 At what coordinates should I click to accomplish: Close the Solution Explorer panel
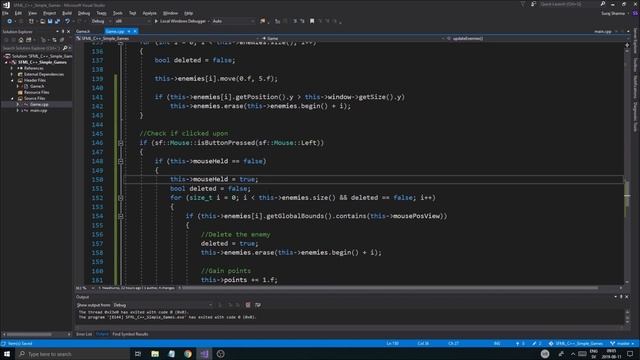point(68,31)
